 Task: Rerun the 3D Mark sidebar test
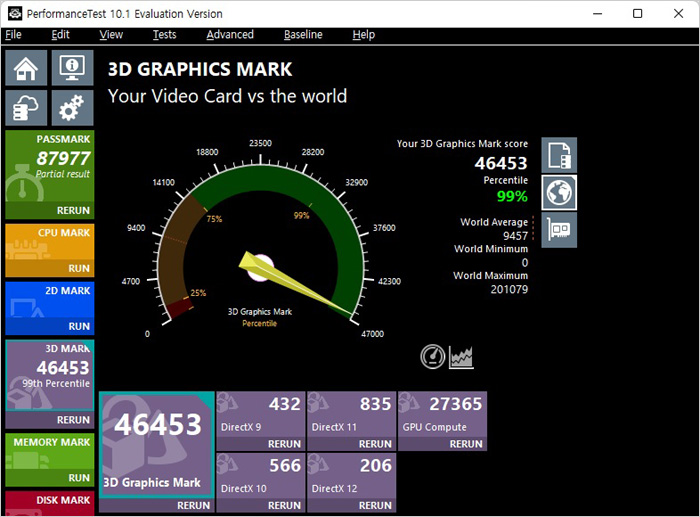click(73, 420)
